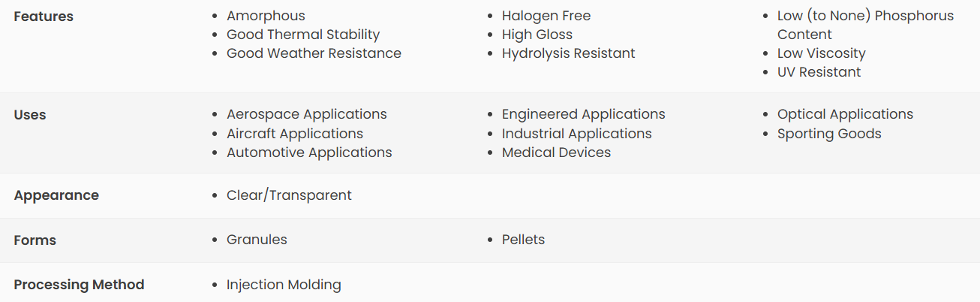The height and width of the screenshot is (302, 980).
Task: Click Optical Applications item
Action: pos(846,114)
